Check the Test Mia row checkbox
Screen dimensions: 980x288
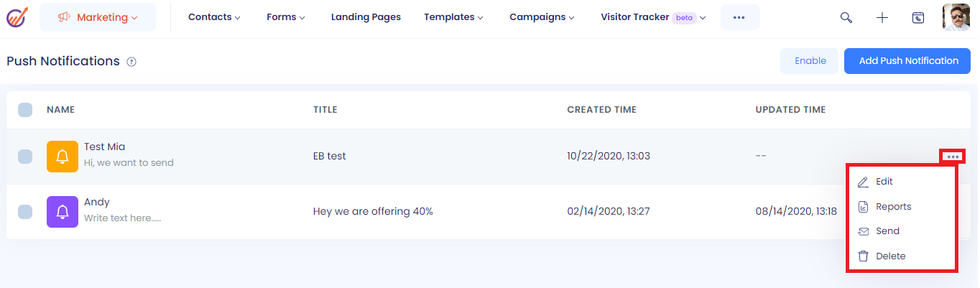[25, 156]
